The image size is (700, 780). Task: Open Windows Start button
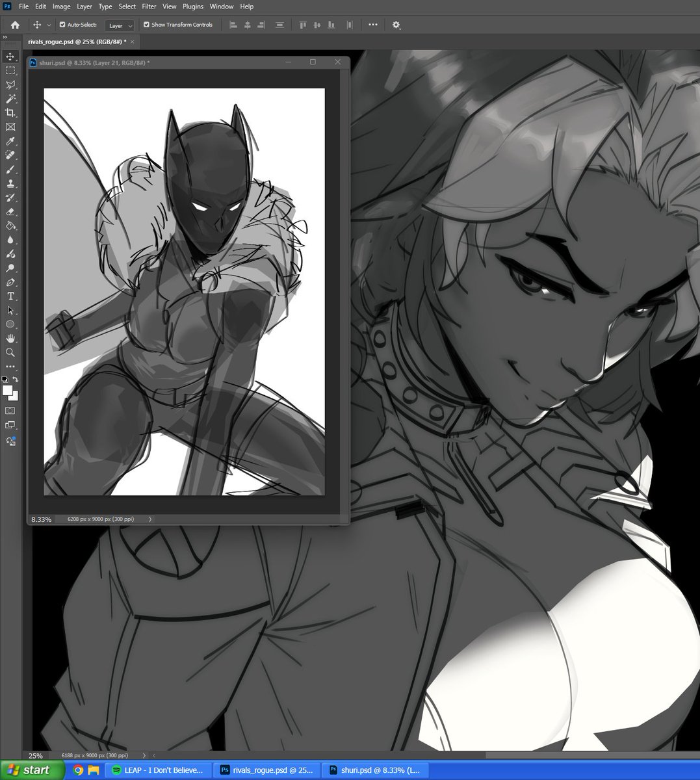(x=32, y=770)
